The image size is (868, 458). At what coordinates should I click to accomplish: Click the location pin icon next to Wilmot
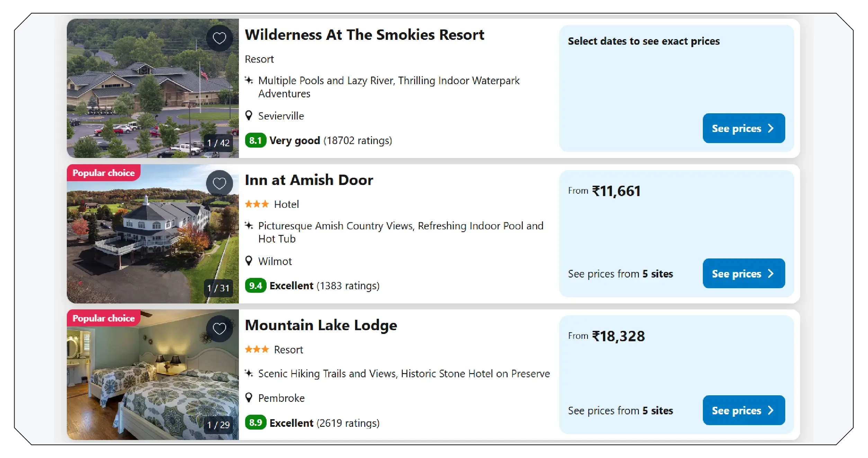249,261
